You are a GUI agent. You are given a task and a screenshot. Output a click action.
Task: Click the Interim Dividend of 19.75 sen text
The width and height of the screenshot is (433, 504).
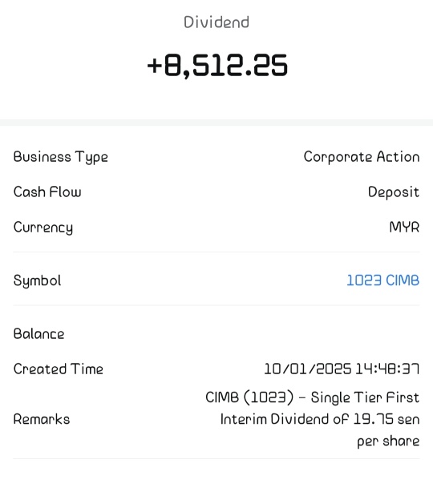click(x=320, y=419)
